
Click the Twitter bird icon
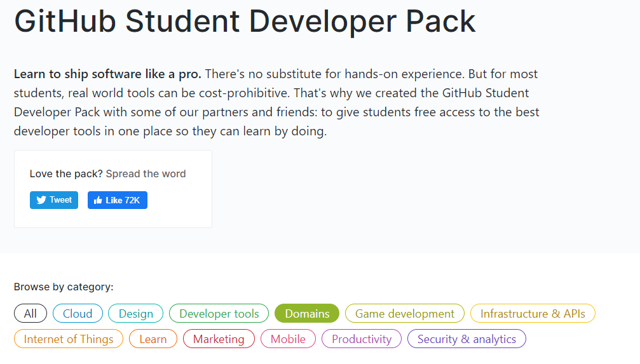pos(41,200)
